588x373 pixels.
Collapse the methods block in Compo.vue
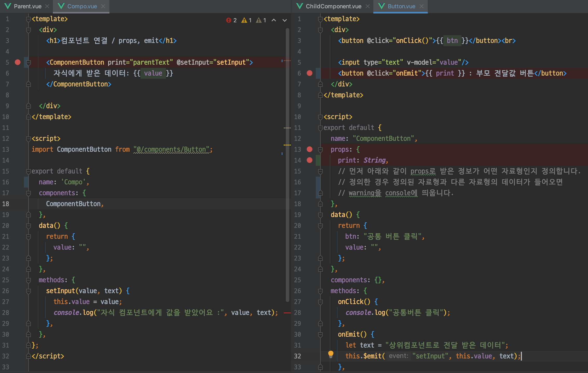29,280
